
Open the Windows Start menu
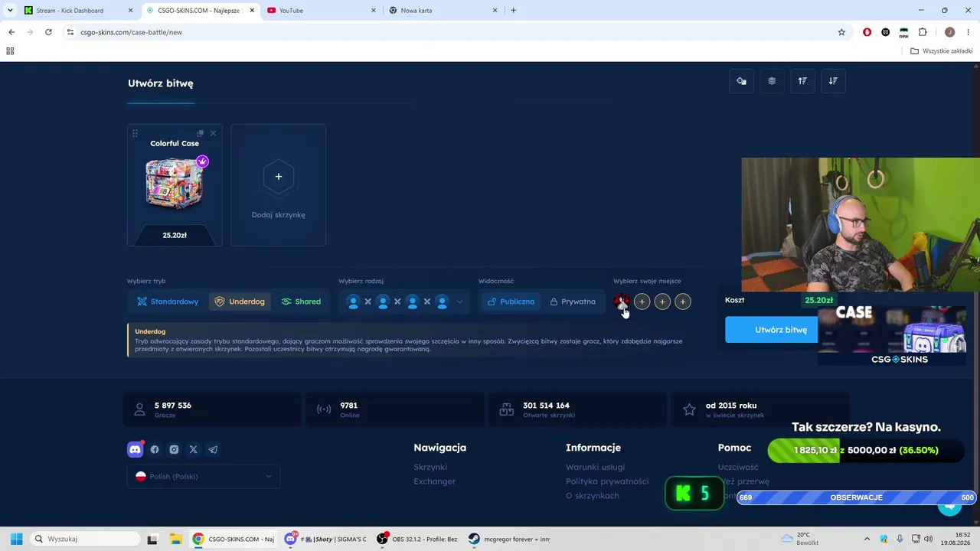(x=16, y=539)
